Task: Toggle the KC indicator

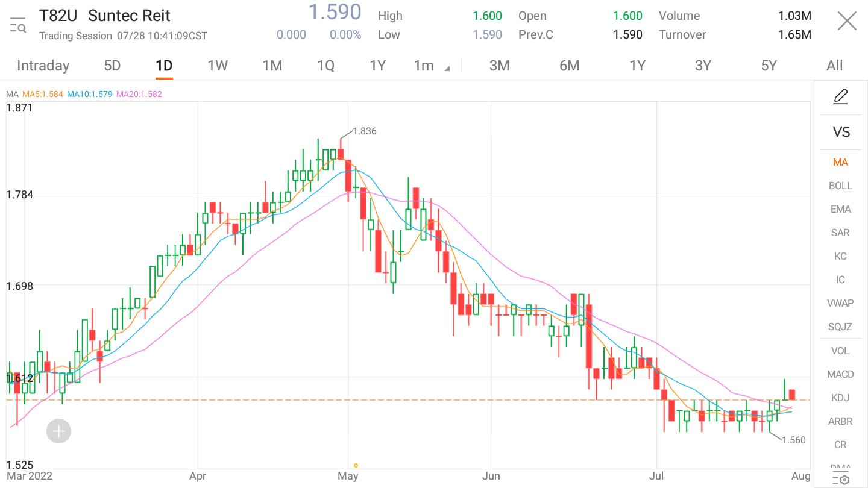Action: (840, 256)
